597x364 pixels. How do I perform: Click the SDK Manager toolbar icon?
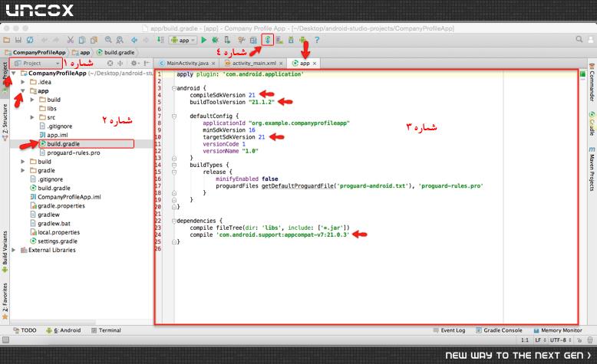pos(291,40)
